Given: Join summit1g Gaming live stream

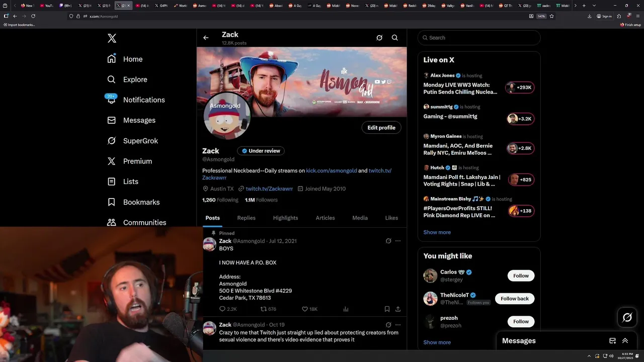Looking at the screenshot, I should point(520,119).
